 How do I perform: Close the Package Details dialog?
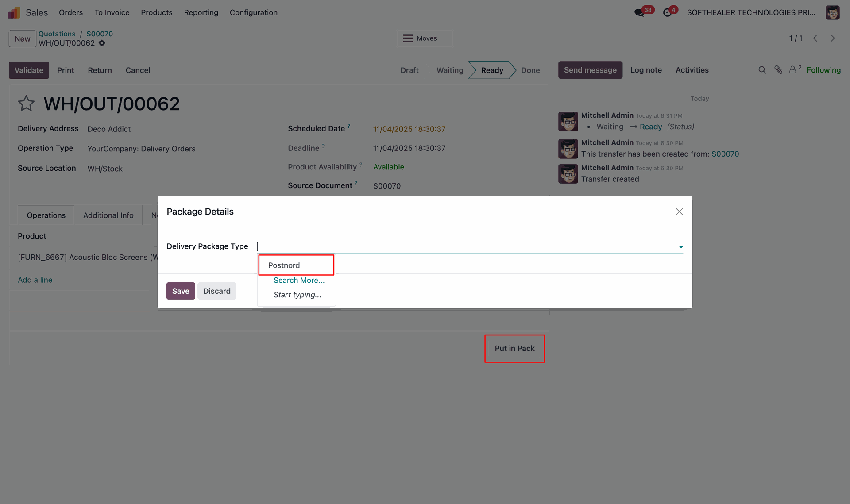pyautogui.click(x=679, y=212)
